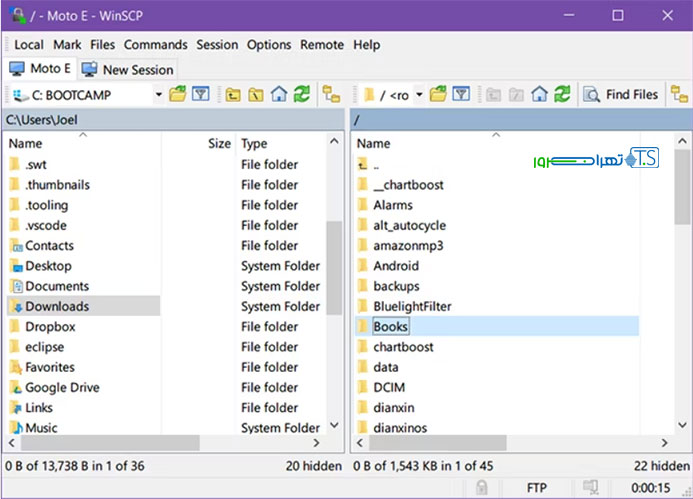Expand the C: BOOTCAMP drive dropdown
This screenshot has width=693, height=499.
(x=158, y=95)
